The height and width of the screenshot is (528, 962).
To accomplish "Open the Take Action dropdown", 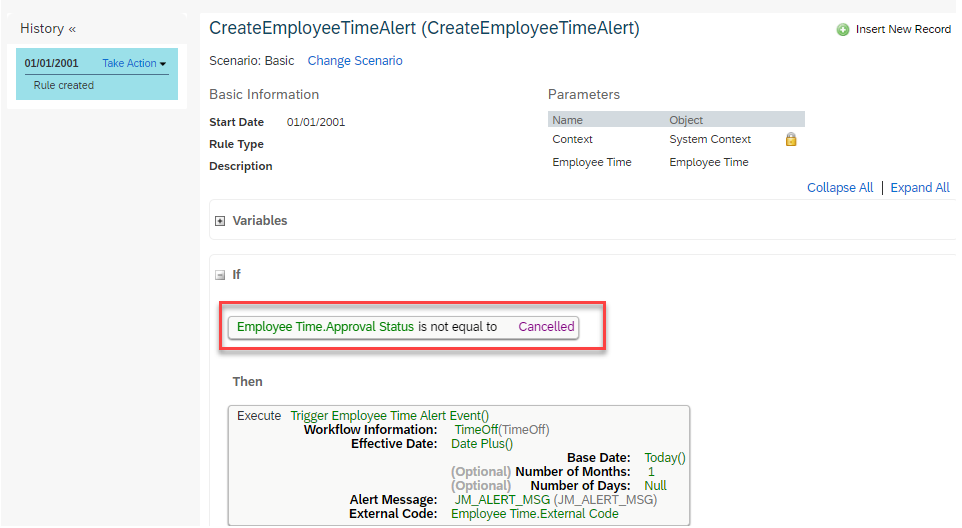I will [x=134, y=63].
